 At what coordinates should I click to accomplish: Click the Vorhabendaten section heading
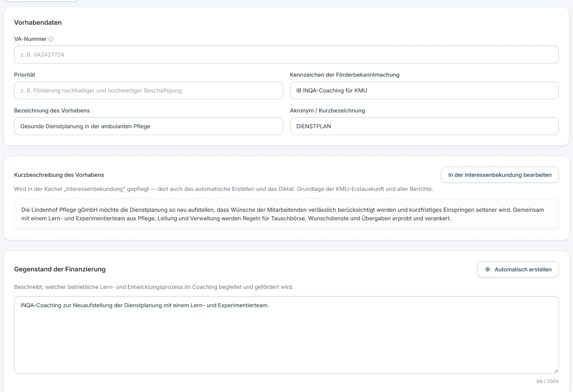38,23
